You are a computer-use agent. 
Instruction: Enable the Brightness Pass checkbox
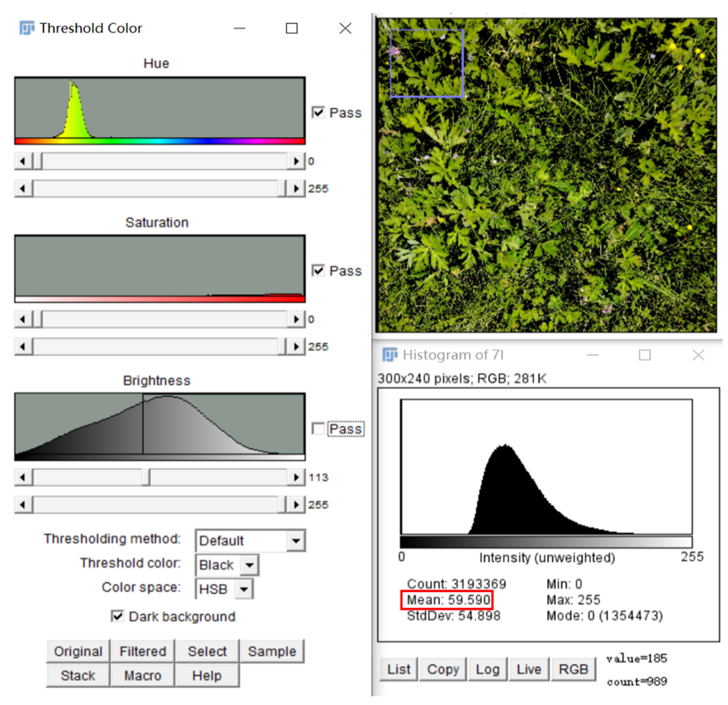tap(318, 429)
